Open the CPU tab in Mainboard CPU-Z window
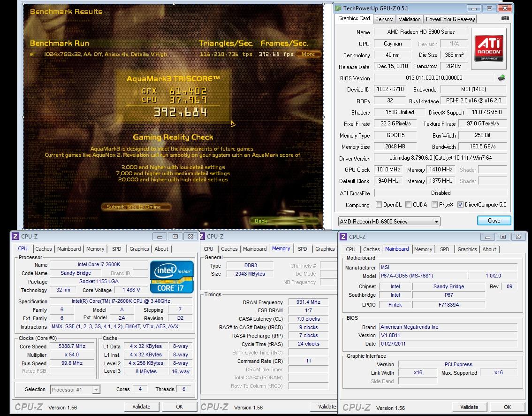The image size is (532, 416). [x=350, y=249]
